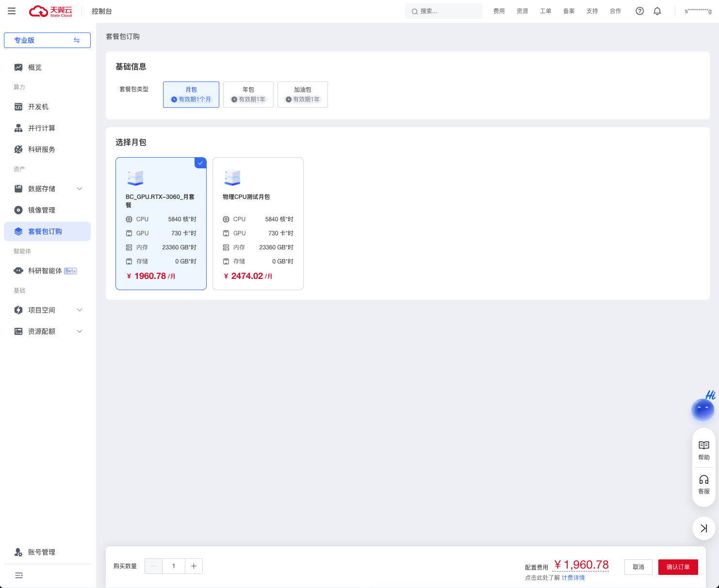Screen dimensions: 719x588
Task: Choose the ¥2474.02 price package
Action: (258, 224)
